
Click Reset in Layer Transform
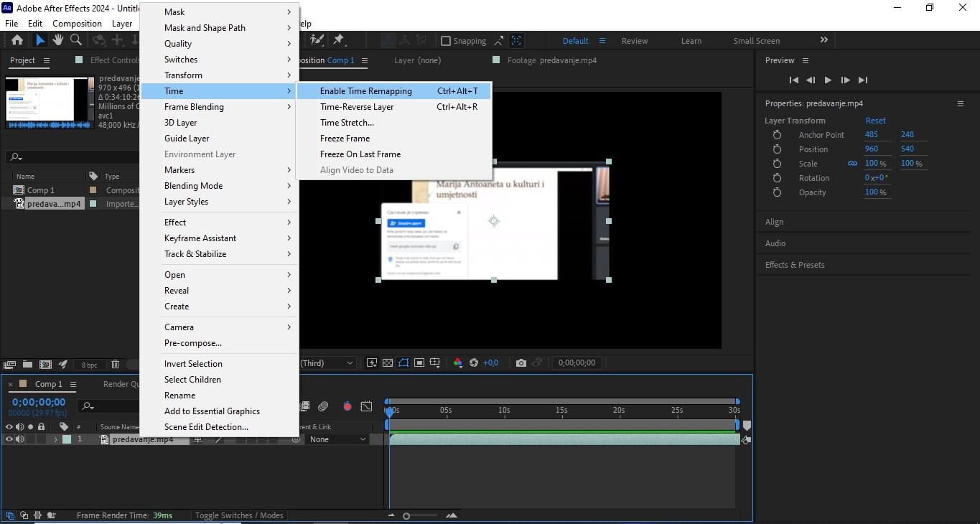875,121
